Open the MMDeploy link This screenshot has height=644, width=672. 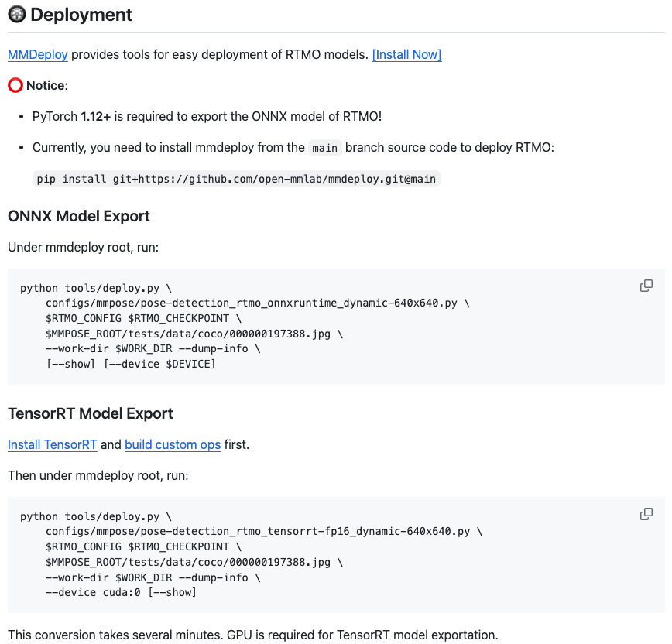38,55
